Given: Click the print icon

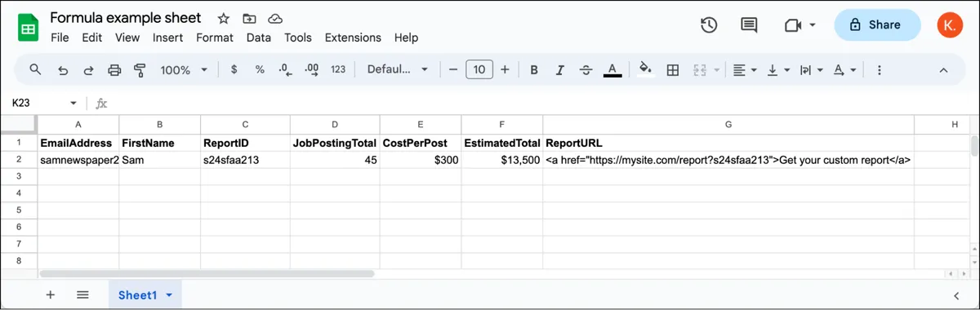Looking at the screenshot, I should pos(114,70).
